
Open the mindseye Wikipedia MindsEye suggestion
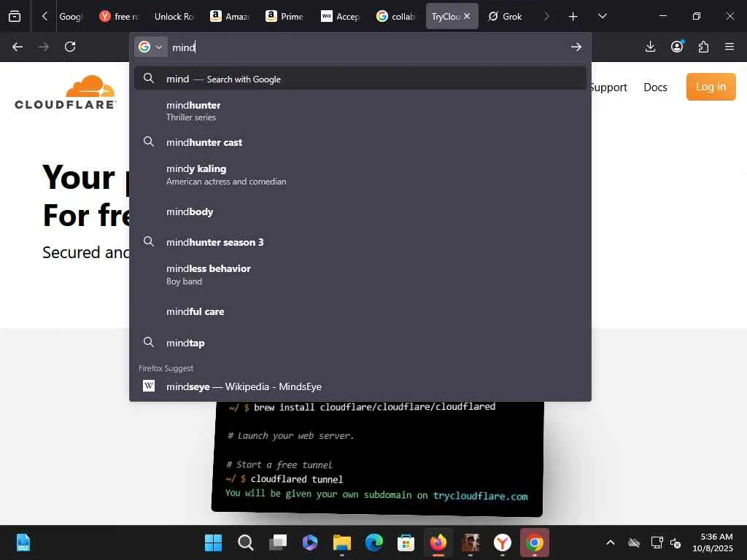[x=360, y=386]
